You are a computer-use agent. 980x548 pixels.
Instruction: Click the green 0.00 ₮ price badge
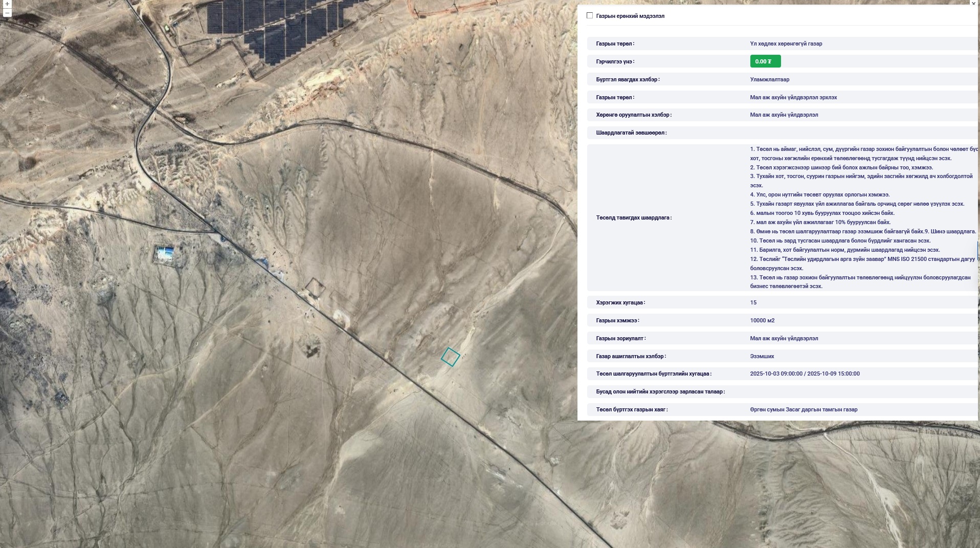765,61
